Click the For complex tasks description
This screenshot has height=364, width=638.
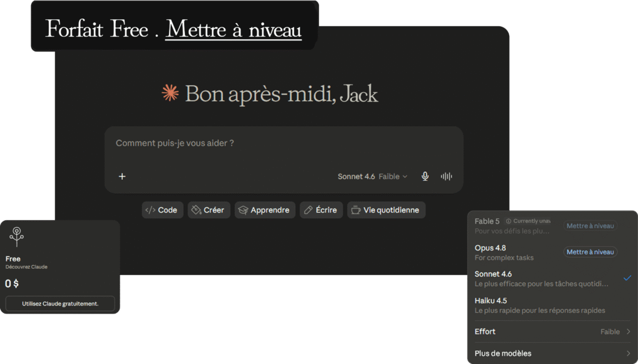coord(504,258)
